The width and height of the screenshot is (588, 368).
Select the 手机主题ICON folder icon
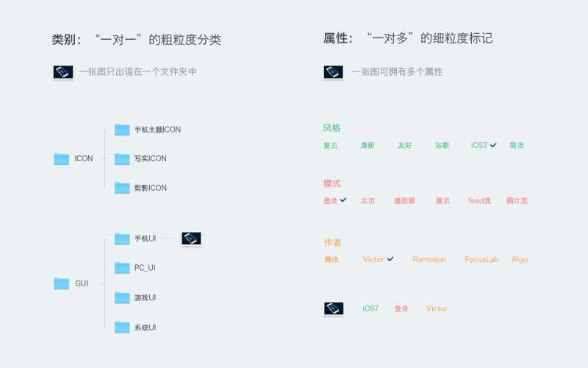(x=122, y=130)
